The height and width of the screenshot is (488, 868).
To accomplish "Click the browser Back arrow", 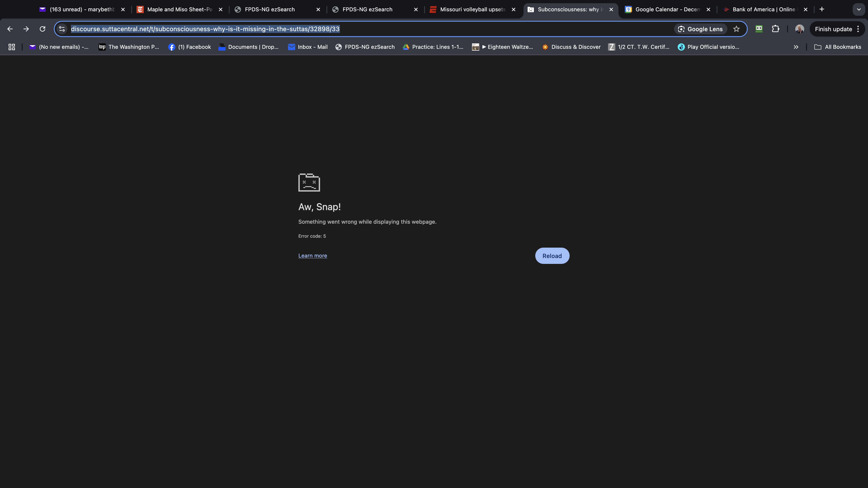I will click(x=10, y=29).
